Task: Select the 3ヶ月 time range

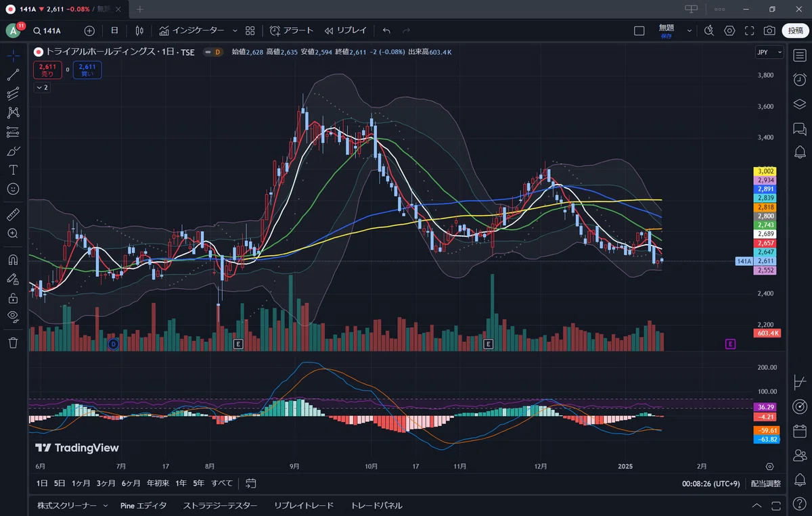Action: (x=106, y=484)
